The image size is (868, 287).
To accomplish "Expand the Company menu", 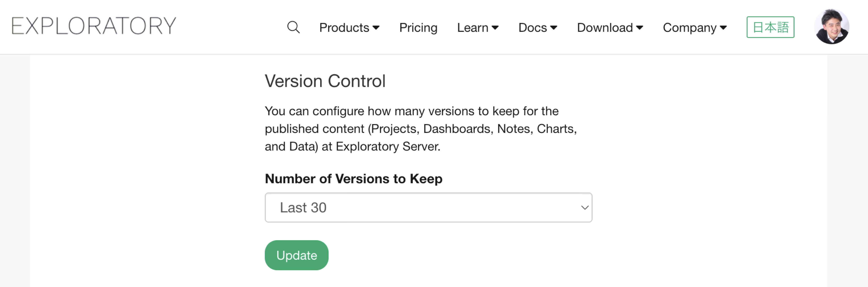I will pos(689,28).
